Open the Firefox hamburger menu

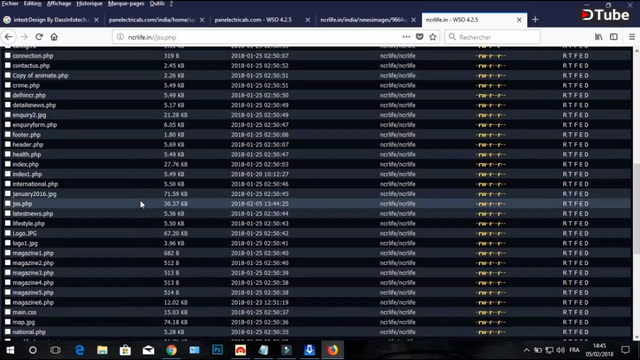pos(632,37)
